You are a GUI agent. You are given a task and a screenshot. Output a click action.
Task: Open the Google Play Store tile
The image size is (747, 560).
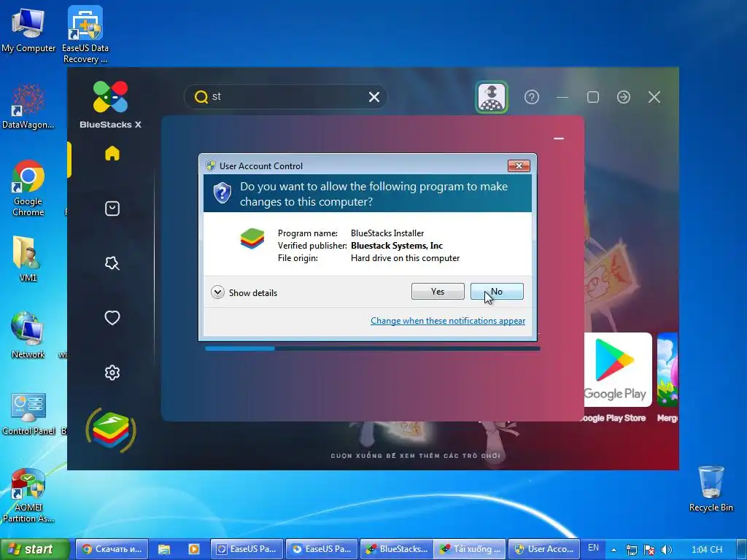618,370
